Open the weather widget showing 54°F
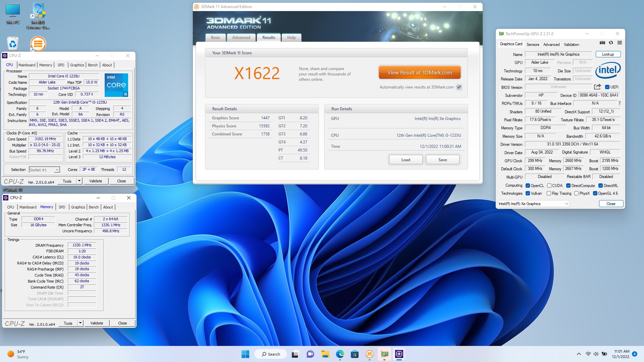 (x=18, y=354)
